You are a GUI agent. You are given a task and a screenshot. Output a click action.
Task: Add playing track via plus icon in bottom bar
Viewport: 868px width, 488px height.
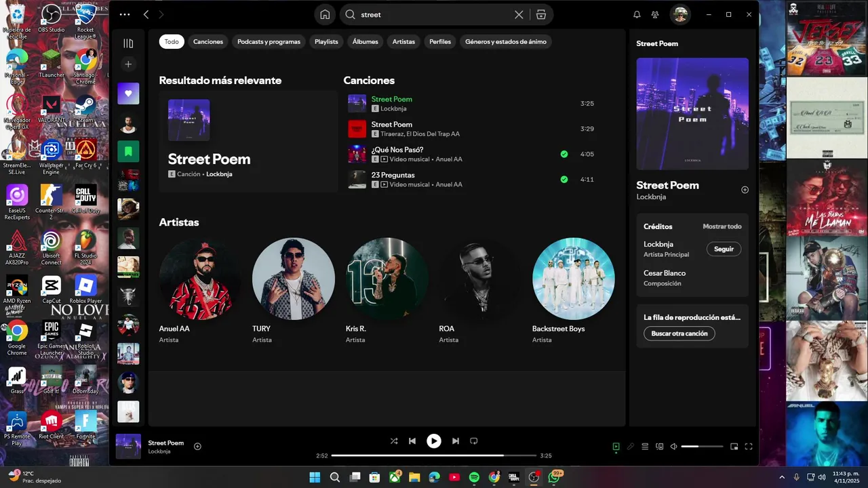(x=197, y=446)
